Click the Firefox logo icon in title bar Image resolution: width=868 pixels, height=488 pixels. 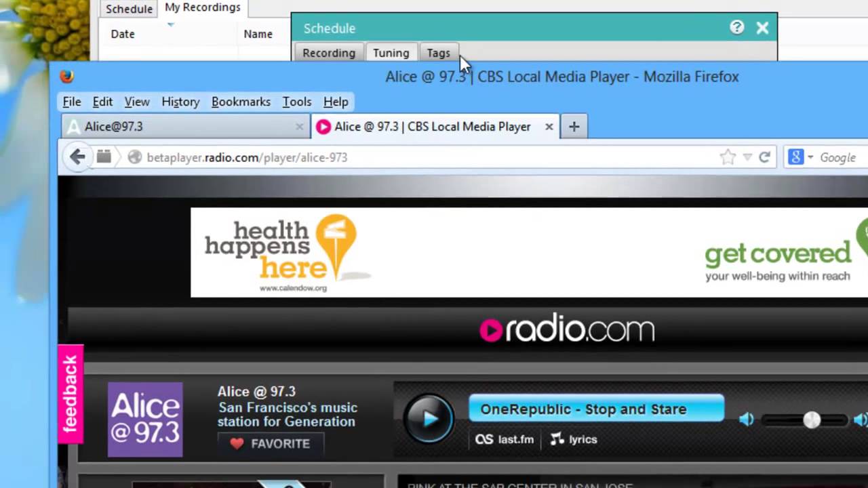click(66, 77)
